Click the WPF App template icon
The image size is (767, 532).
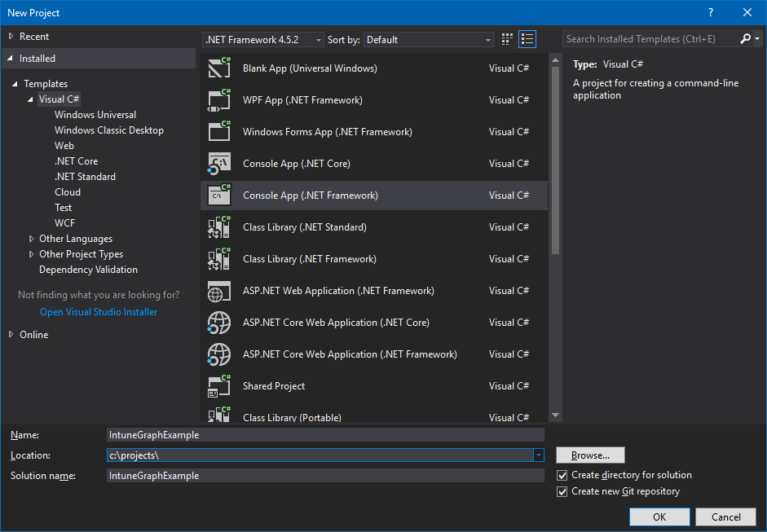point(217,99)
